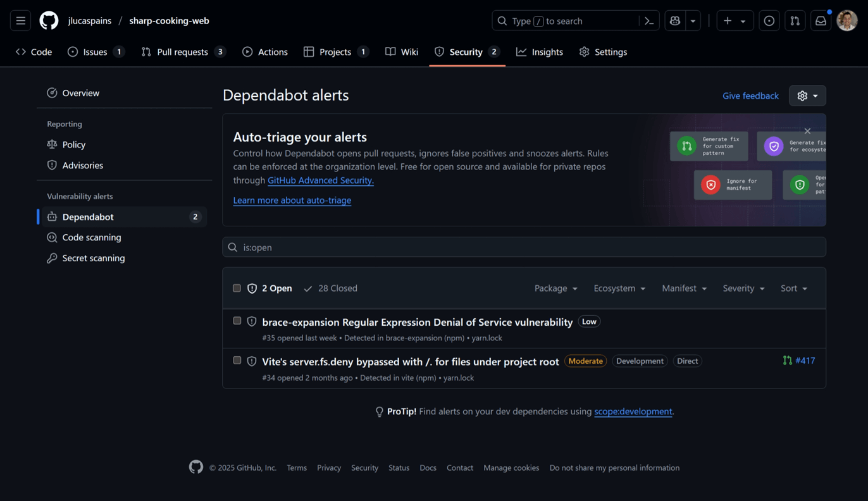
Task: Open the Sort dropdown
Action: tap(794, 288)
